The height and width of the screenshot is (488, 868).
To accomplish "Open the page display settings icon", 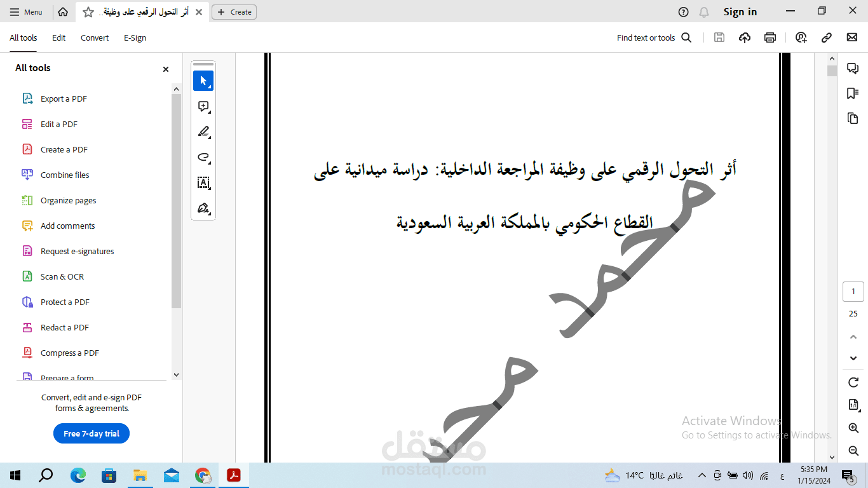I will click(x=853, y=405).
